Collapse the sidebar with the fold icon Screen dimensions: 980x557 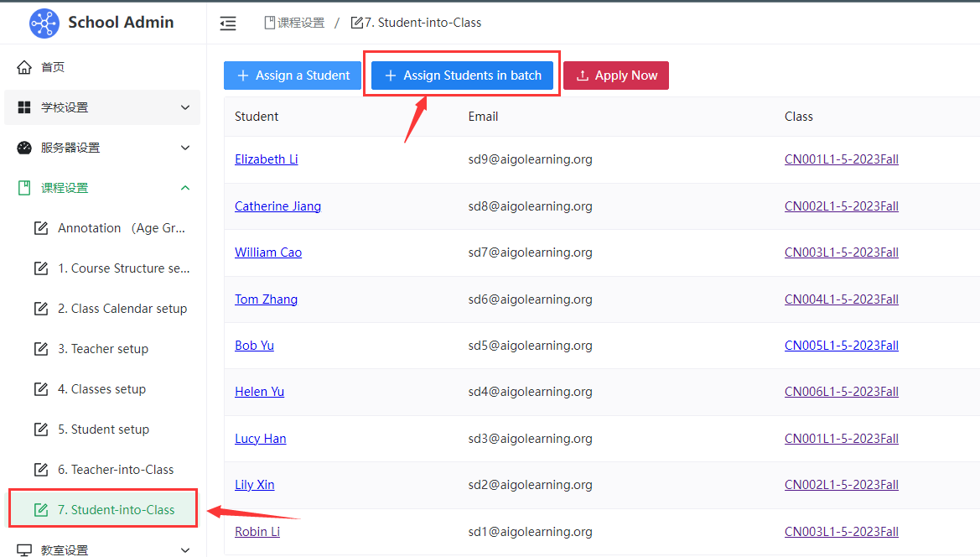(x=228, y=23)
